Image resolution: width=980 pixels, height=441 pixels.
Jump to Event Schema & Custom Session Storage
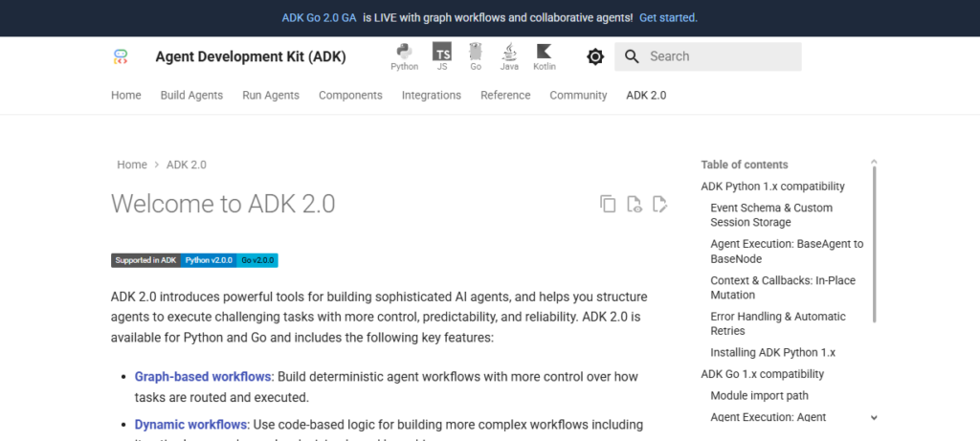point(771,215)
